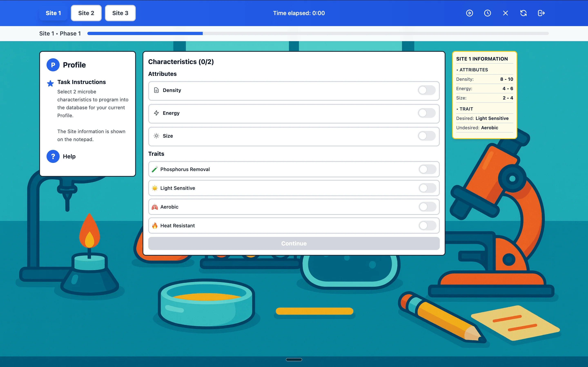Image resolution: width=588 pixels, height=367 pixels.
Task: Click the refresh arrows icon
Action: point(523,13)
